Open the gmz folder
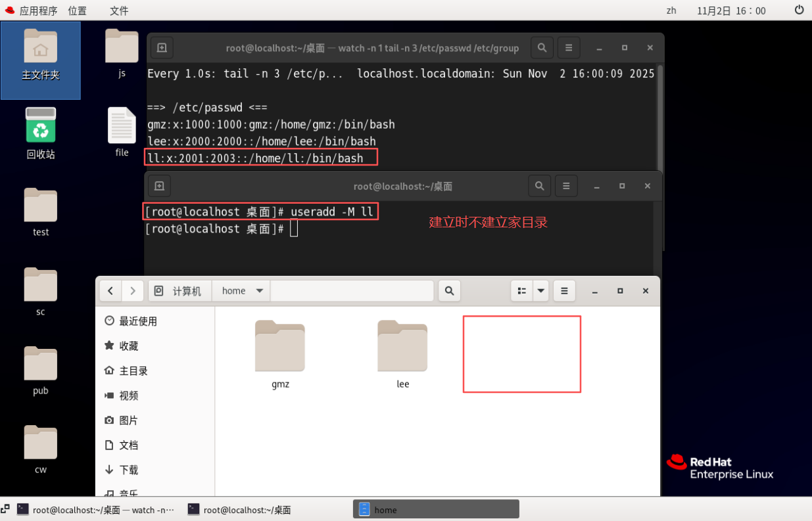Screen dimensions: 812x521 click(279, 346)
